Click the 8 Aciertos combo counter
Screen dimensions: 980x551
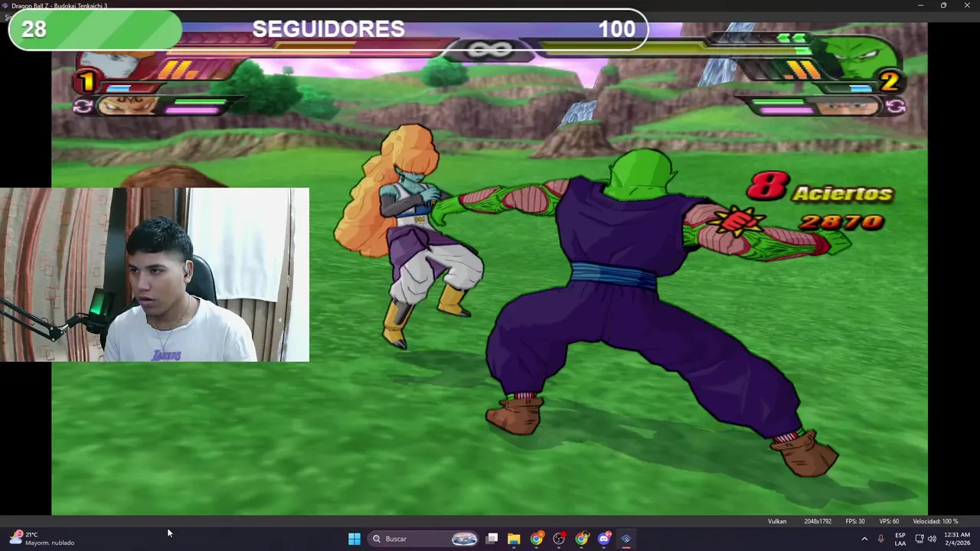pyautogui.click(x=820, y=188)
